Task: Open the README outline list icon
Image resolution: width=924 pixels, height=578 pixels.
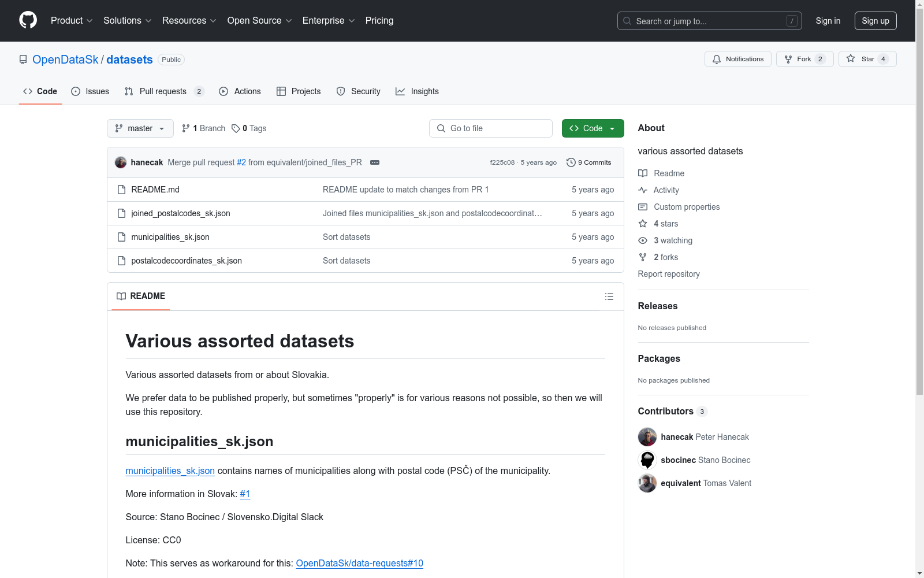Action: [609, 297]
